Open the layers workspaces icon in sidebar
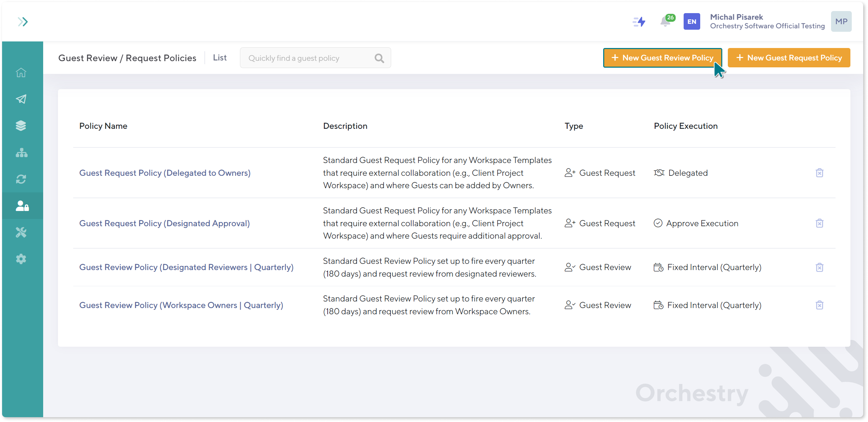Image resolution: width=868 pixels, height=422 pixels. coord(21,126)
